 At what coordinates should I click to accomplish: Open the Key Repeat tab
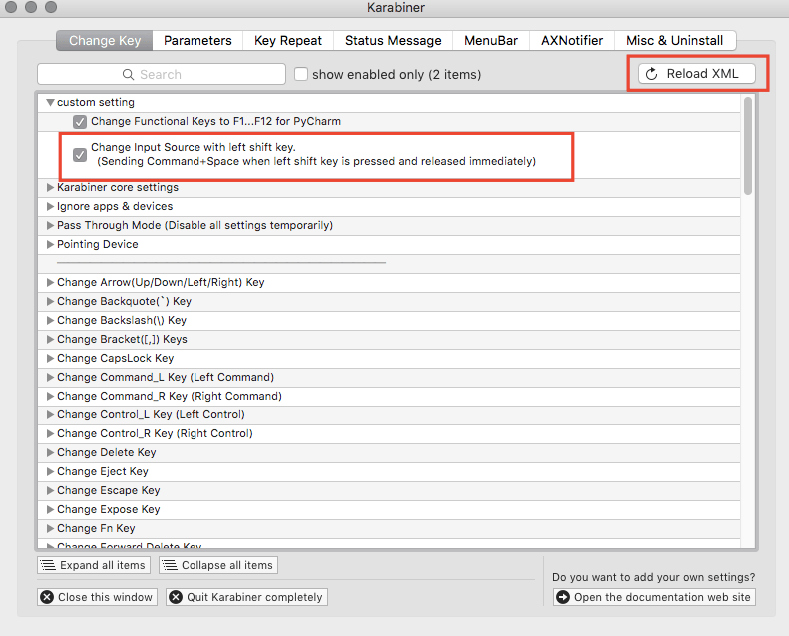click(288, 41)
